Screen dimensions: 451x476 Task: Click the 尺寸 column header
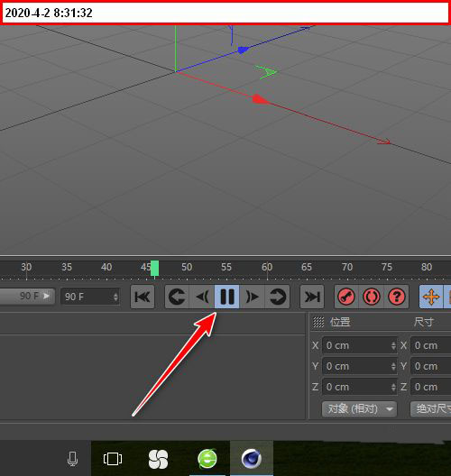point(424,322)
